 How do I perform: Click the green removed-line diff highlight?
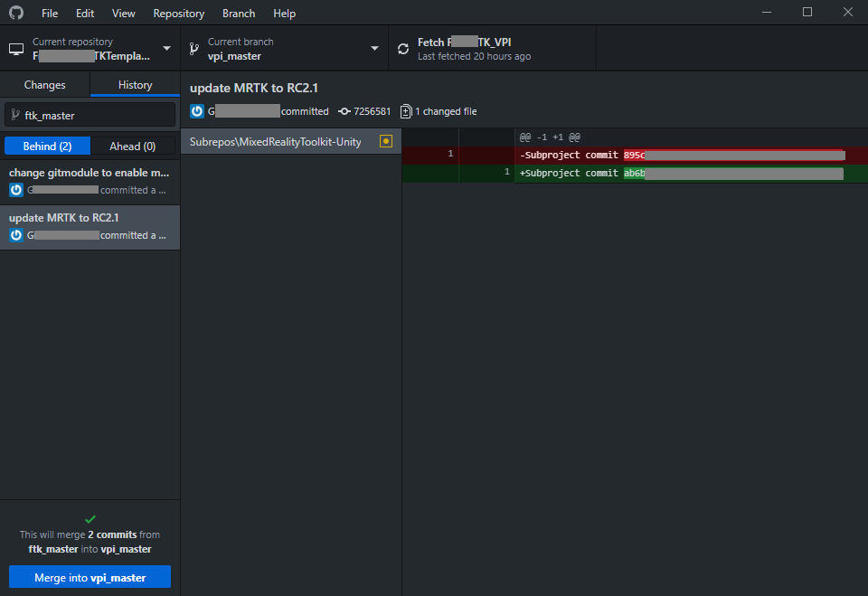point(636,173)
